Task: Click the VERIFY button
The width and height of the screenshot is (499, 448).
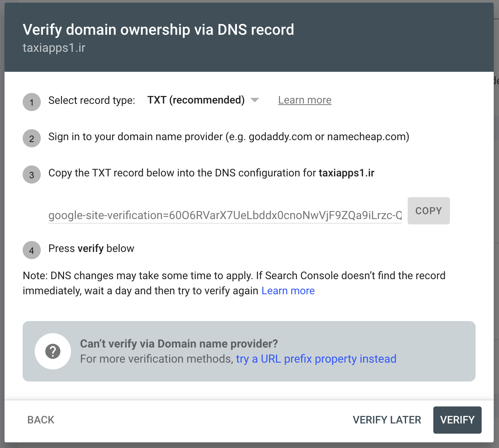Action: point(457,420)
